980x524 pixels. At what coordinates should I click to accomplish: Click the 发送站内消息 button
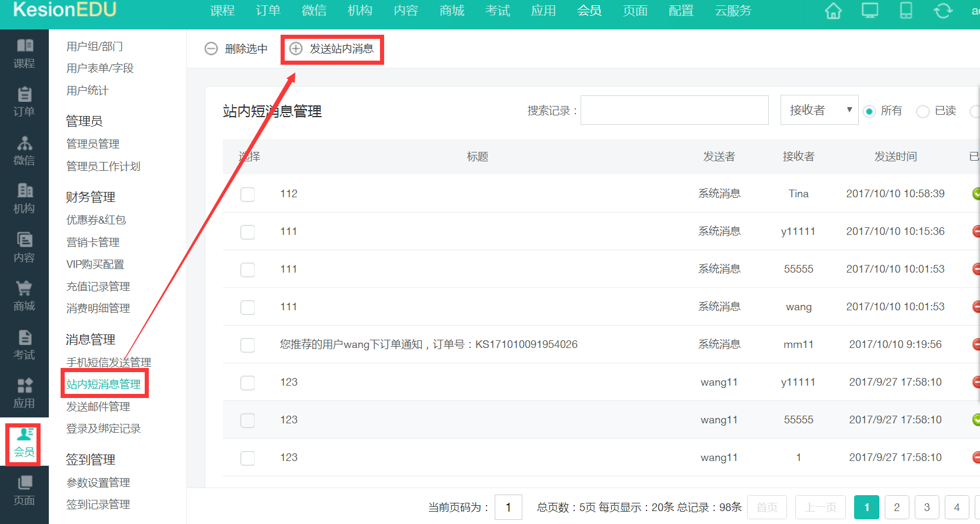[332, 49]
